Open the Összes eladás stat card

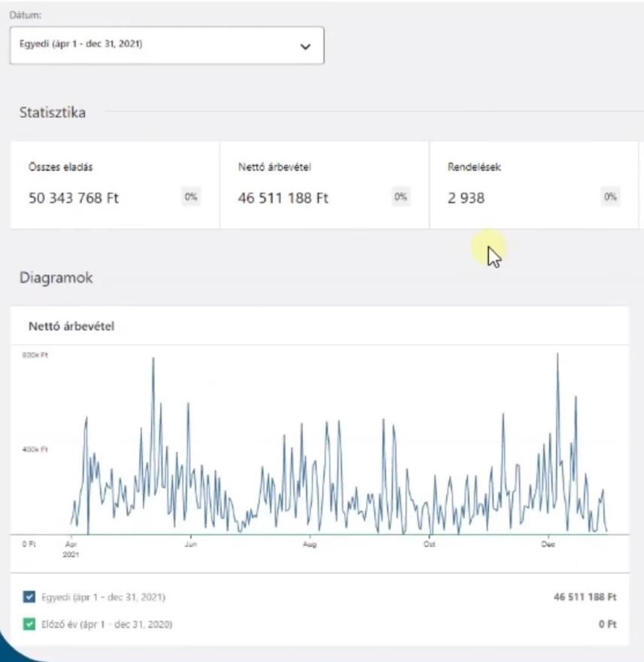(x=114, y=185)
